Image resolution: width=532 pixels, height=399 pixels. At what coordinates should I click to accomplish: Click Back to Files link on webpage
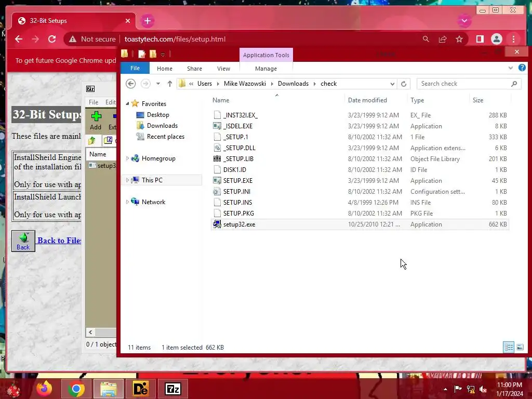coord(59,241)
